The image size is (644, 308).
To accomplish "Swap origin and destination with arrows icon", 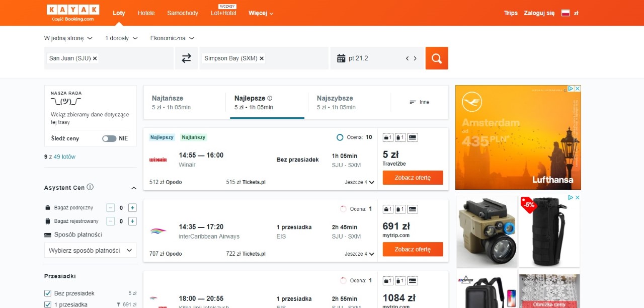I will tap(186, 58).
